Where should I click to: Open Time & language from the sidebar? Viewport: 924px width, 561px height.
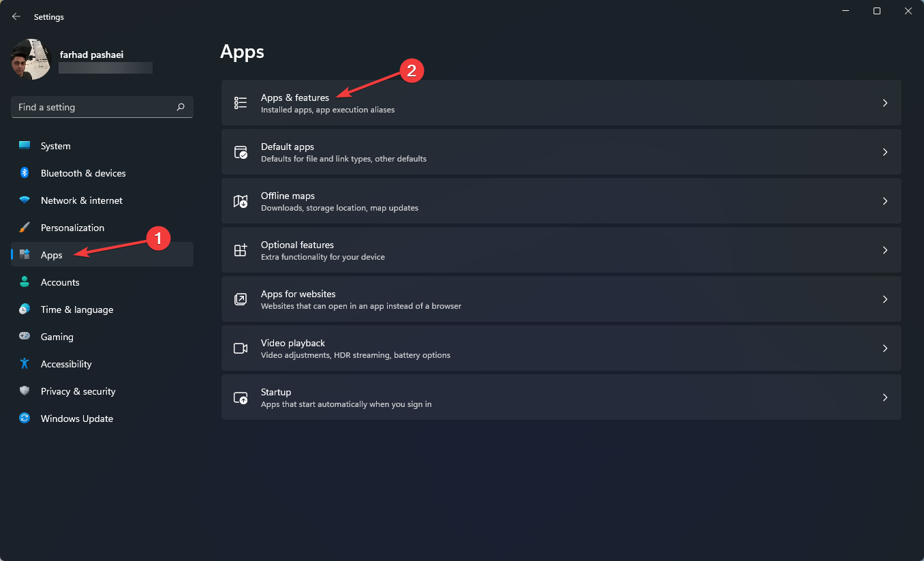tap(76, 309)
